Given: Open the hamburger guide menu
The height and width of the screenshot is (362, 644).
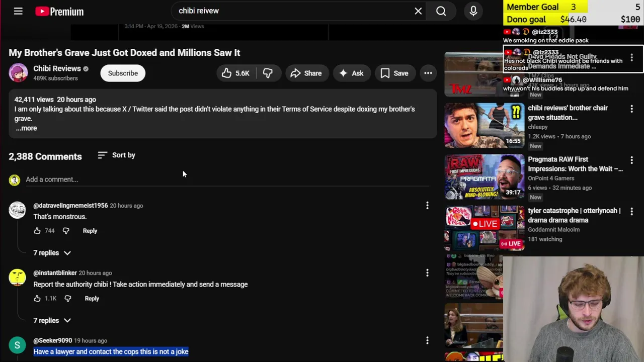Looking at the screenshot, I should tap(18, 11).
